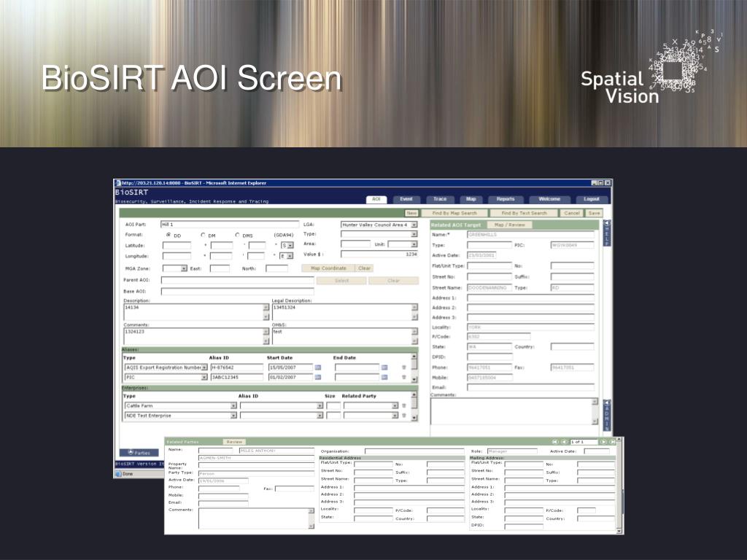The width and height of the screenshot is (747, 560).
Task: Click the Map / Review button
Action: tap(509, 225)
